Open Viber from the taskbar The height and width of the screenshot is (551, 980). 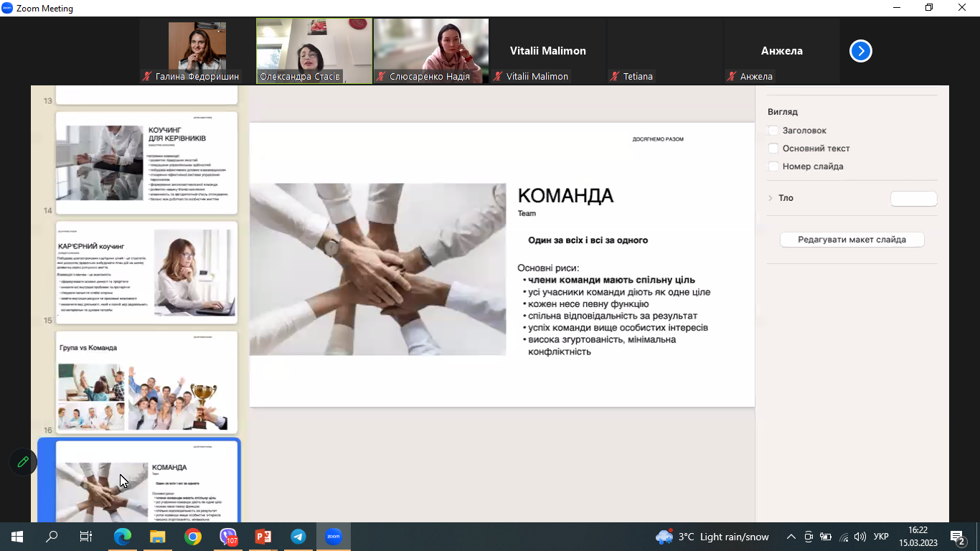pos(228,537)
